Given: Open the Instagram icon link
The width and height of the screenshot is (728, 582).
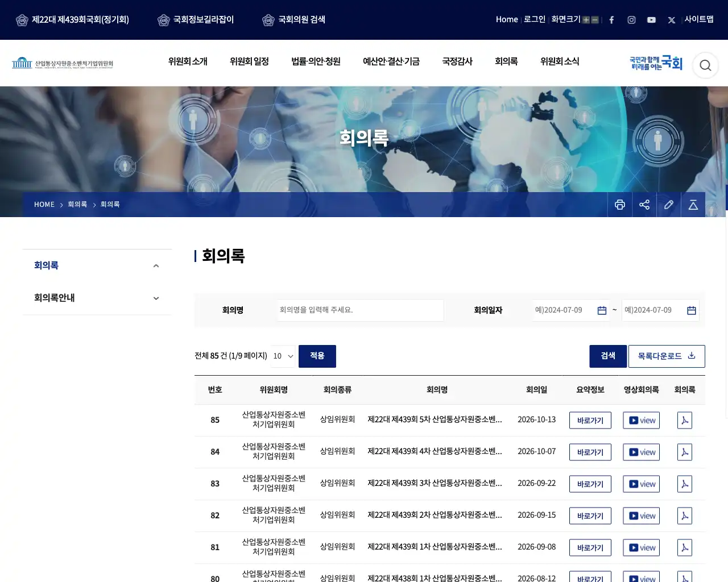Looking at the screenshot, I should click(x=631, y=20).
